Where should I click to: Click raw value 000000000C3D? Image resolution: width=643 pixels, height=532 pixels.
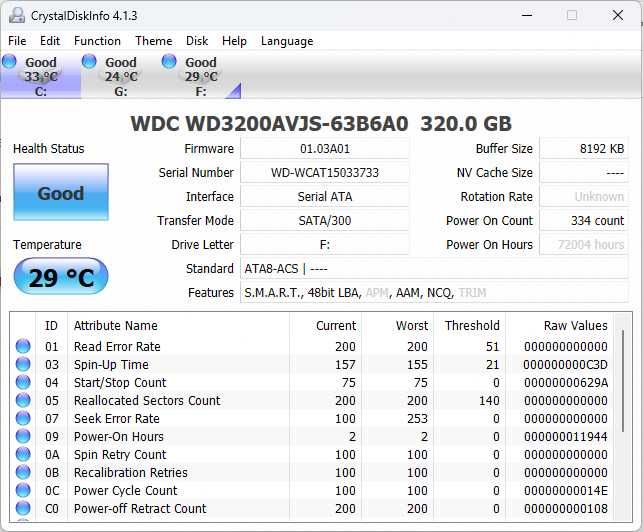tap(565, 365)
